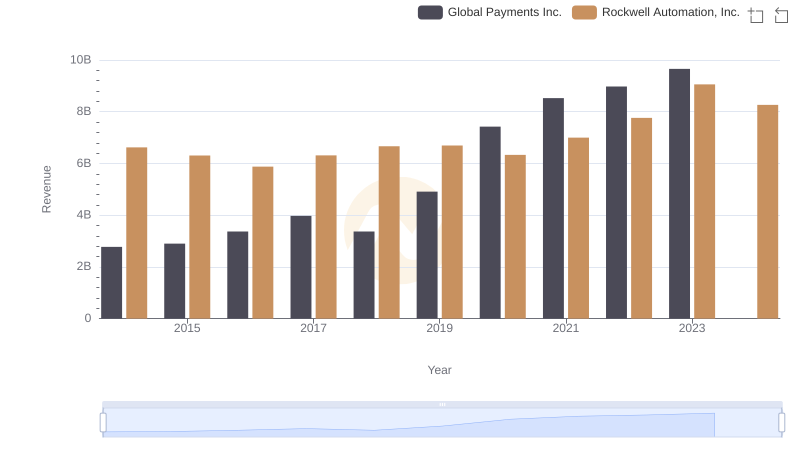Click the 2023 Rockwell Automation bar
800x461 pixels.
tap(705, 201)
